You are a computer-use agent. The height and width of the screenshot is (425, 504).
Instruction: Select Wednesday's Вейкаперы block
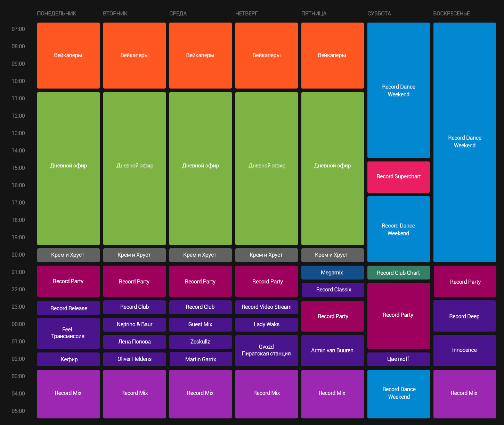[201, 56]
